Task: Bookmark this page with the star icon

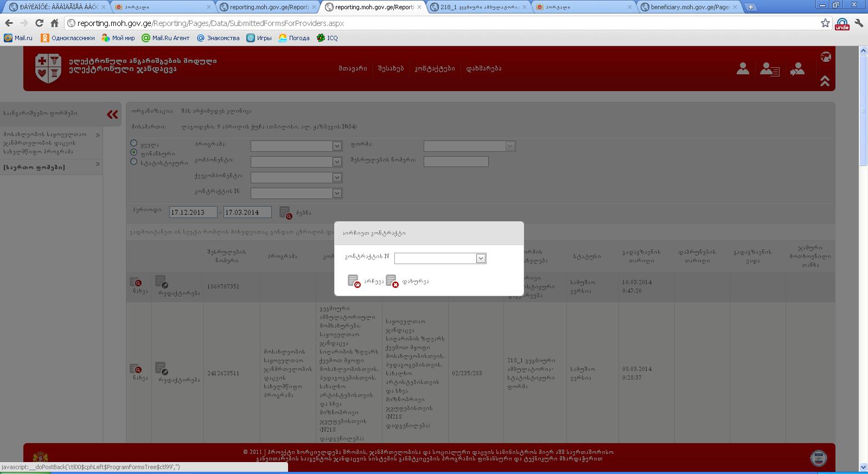Action: (825, 23)
